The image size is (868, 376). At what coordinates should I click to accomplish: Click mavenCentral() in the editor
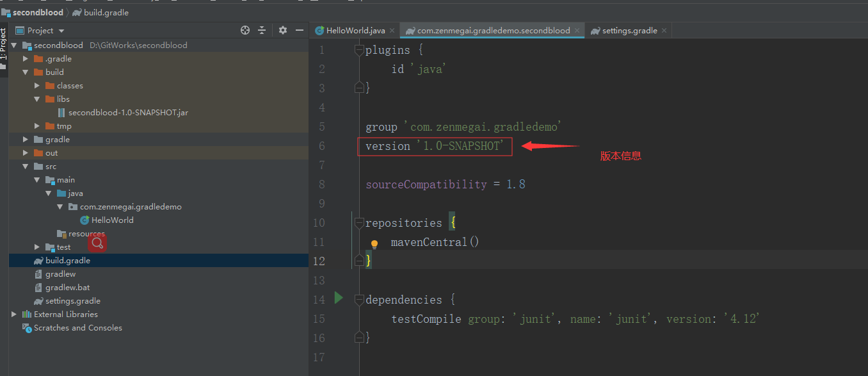pyautogui.click(x=435, y=242)
